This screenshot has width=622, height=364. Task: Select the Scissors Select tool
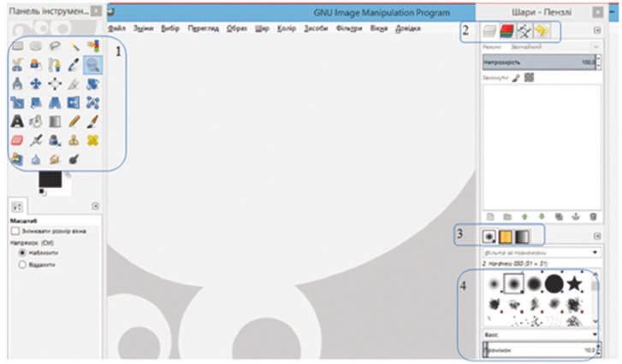[17, 65]
